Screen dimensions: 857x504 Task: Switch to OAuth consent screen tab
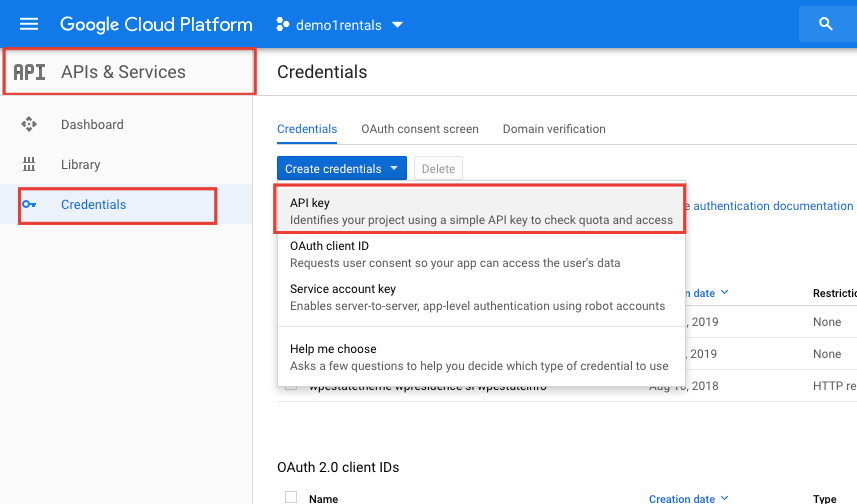(420, 129)
